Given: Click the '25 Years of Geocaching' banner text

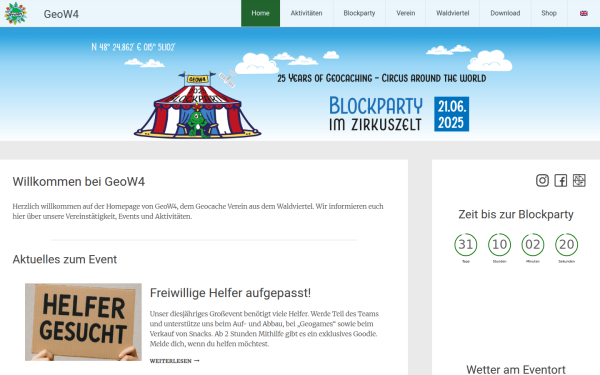Looking at the screenshot, I should [x=382, y=78].
